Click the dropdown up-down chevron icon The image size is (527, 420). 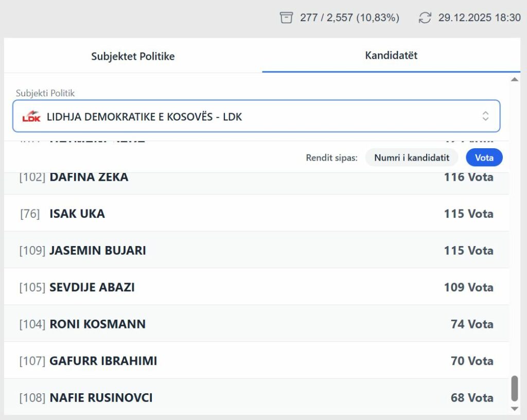(485, 116)
